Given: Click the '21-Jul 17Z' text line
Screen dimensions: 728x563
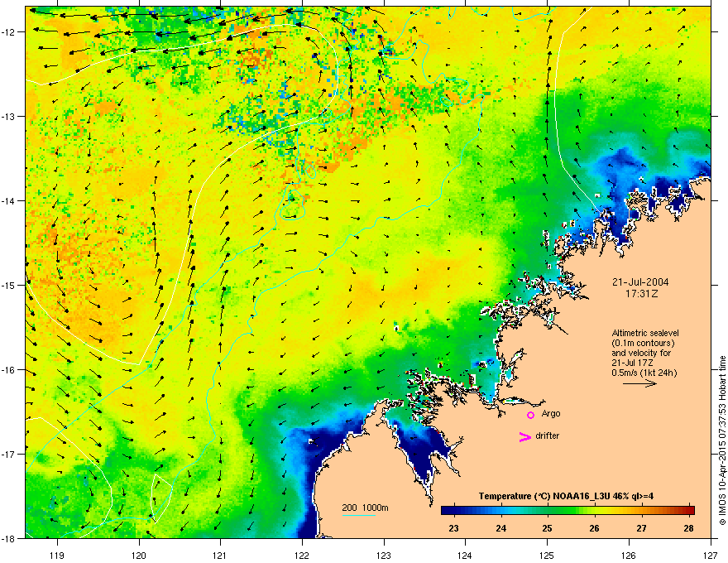Looking at the screenshot, I should [631, 363].
